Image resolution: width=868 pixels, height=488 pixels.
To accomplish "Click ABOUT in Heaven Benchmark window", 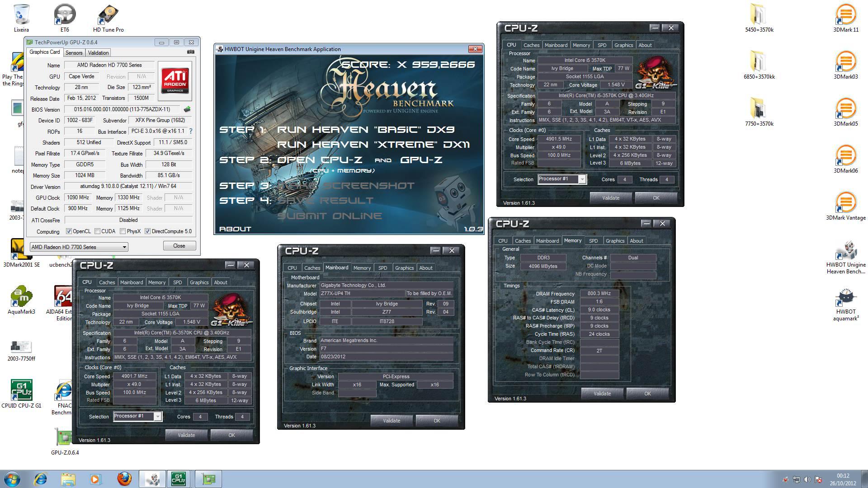I will [x=235, y=229].
